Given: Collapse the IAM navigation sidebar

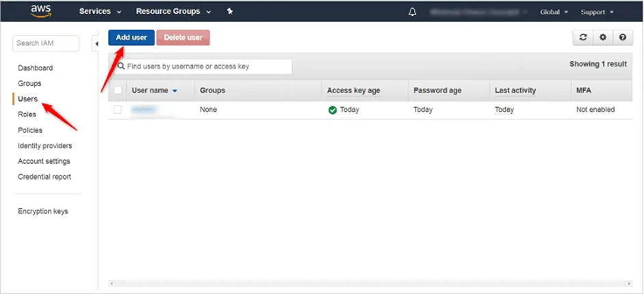Looking at the screenshot, I should [96, 44].
